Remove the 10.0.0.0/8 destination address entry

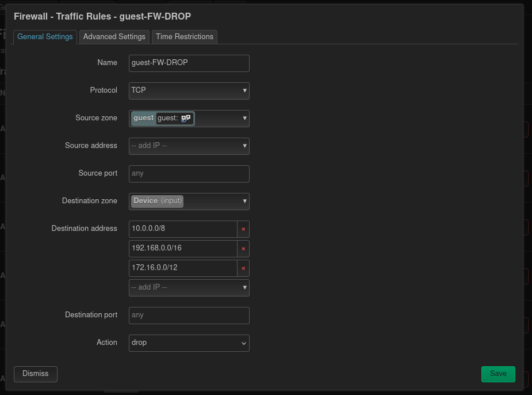coord(243,229)
